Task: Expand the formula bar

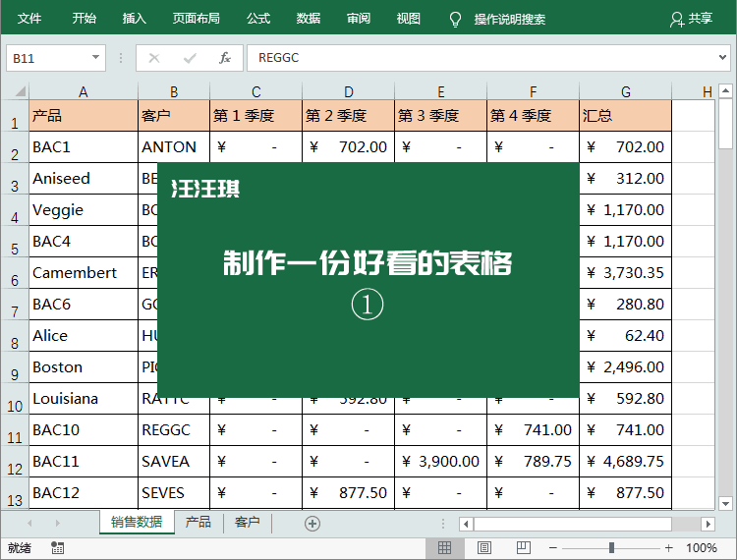Action: point(723,58)
